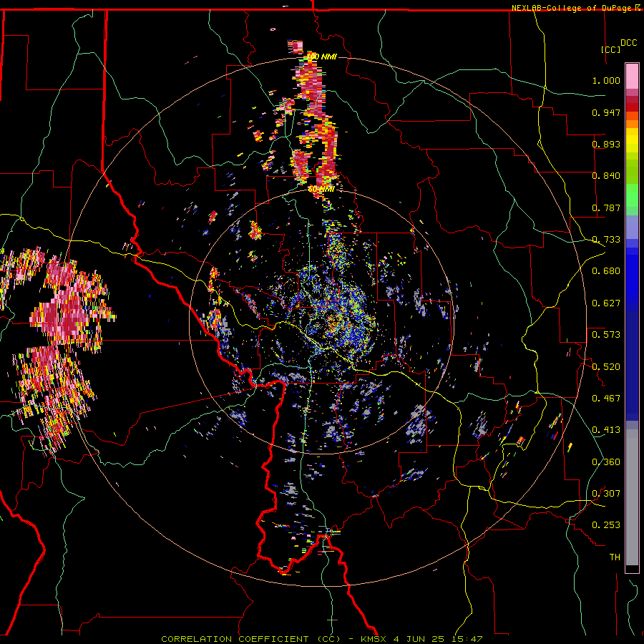Click the CORRELATION COEFFICIENT (CC) caption text
The image size is (644, 644).
[251, 639]
